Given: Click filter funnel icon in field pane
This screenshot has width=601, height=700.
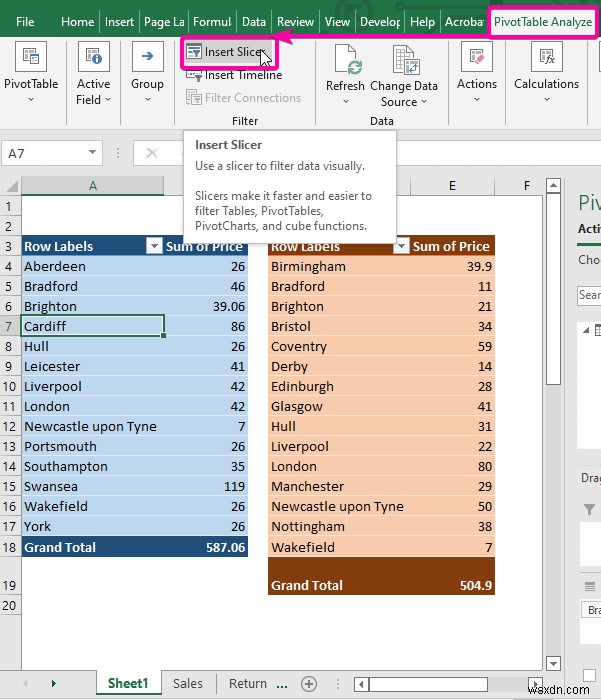Looking at the screenshot, I should click(589, 509).
